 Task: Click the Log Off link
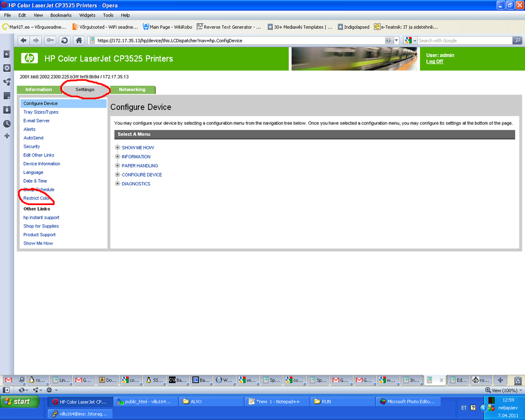coord(435,61)
